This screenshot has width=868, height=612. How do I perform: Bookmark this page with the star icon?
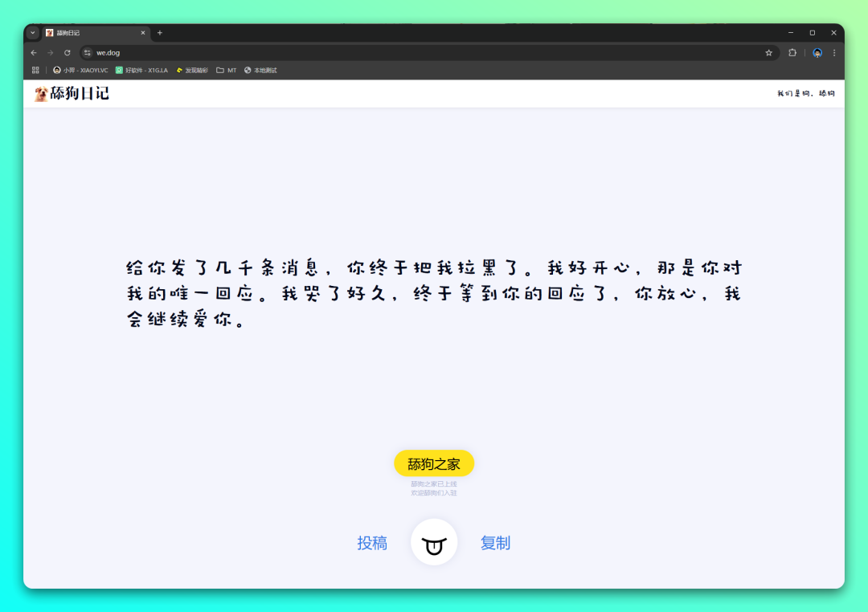tap(768, 52)
